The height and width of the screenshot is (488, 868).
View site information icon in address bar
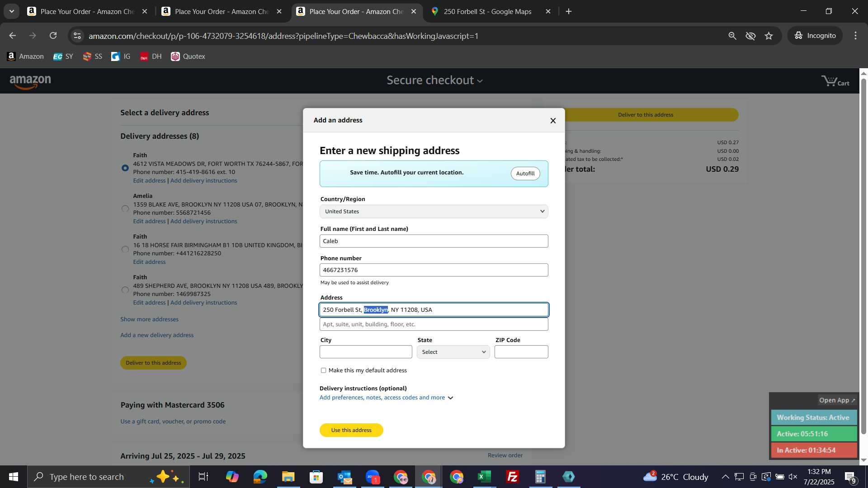[77, 36]
